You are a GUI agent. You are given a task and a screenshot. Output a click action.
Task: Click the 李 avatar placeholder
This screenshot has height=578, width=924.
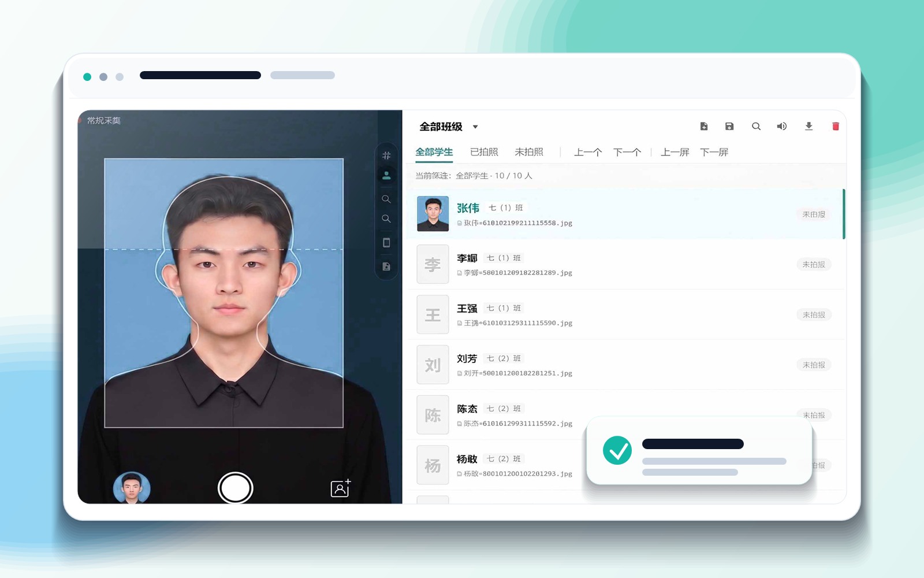[433, 264]
